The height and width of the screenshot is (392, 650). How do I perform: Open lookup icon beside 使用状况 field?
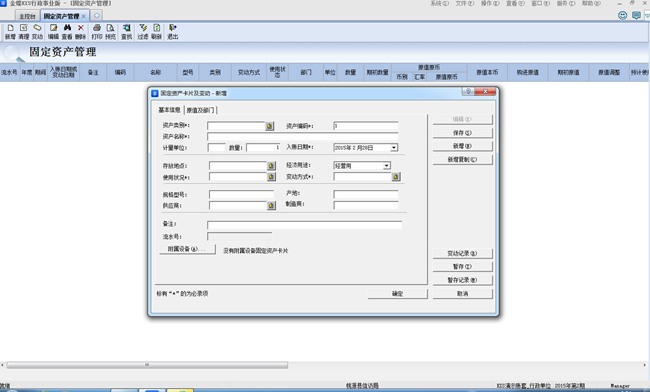271,177
